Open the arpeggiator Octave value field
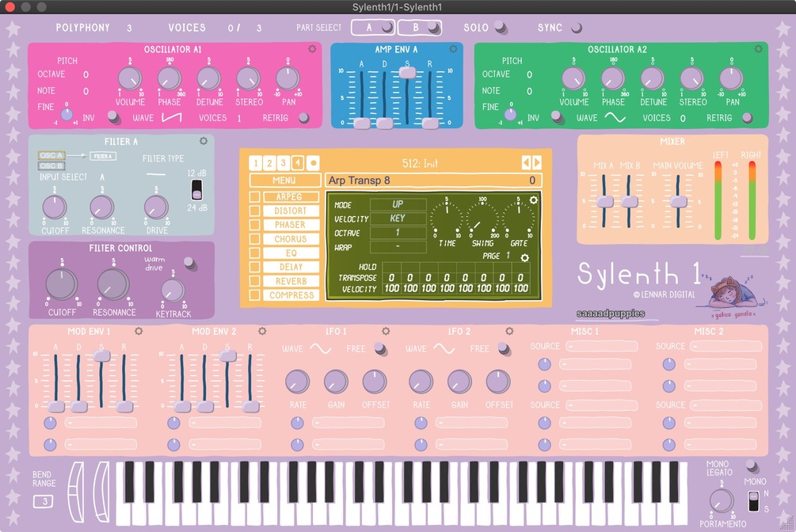This screenshot has width=796, height=532. click(x=398, y=233)
